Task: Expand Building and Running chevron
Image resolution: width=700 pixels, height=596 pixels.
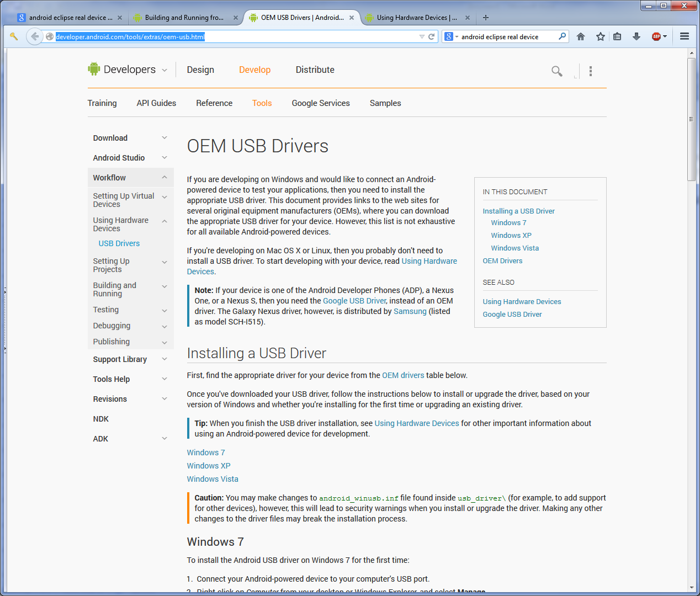Action: 165,286
